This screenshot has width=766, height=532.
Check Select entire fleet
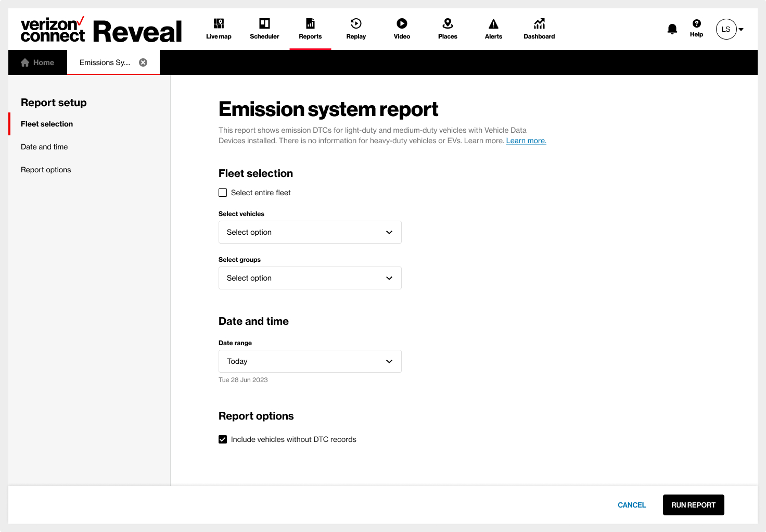223,193
